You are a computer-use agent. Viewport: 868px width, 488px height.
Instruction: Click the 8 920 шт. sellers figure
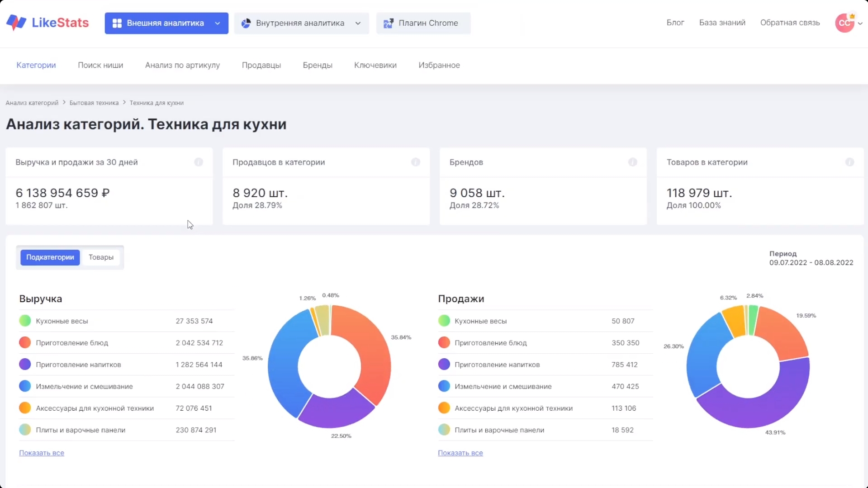(260, 193)
